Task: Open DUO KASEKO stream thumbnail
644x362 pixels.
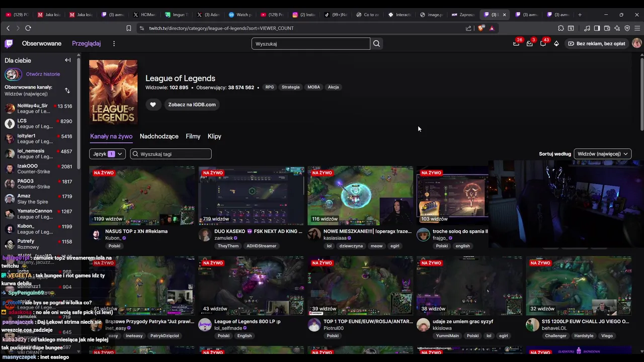Action: [x=251, y=196]
